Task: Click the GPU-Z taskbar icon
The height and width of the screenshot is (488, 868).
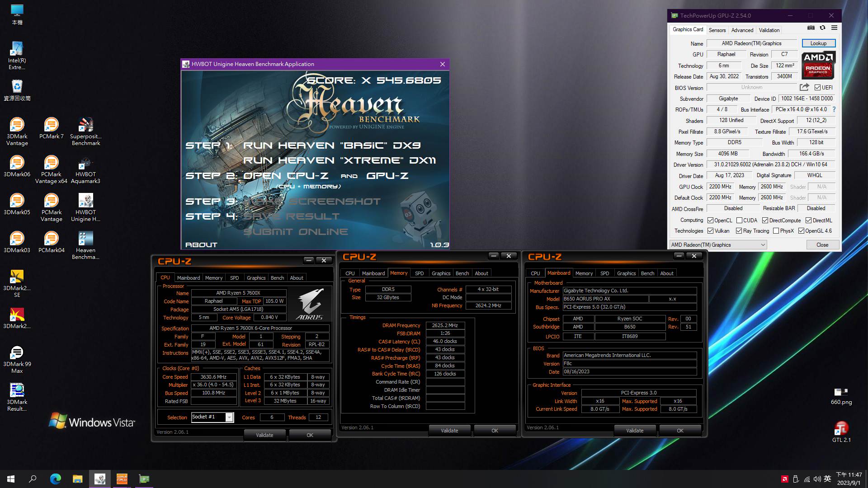Action: click(144, 479)
